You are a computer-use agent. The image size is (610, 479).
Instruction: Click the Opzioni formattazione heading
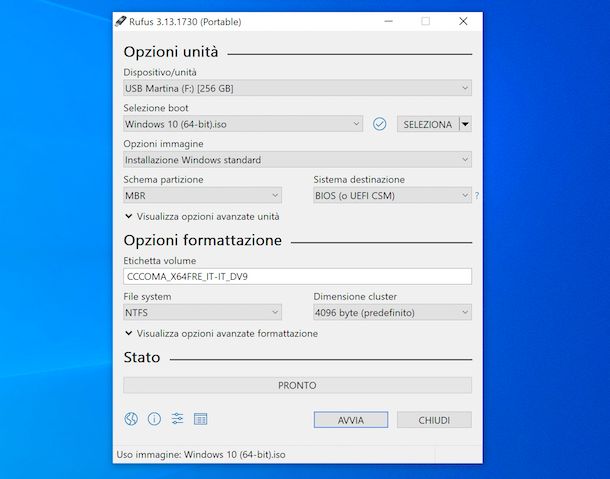[x=203, y=240]
